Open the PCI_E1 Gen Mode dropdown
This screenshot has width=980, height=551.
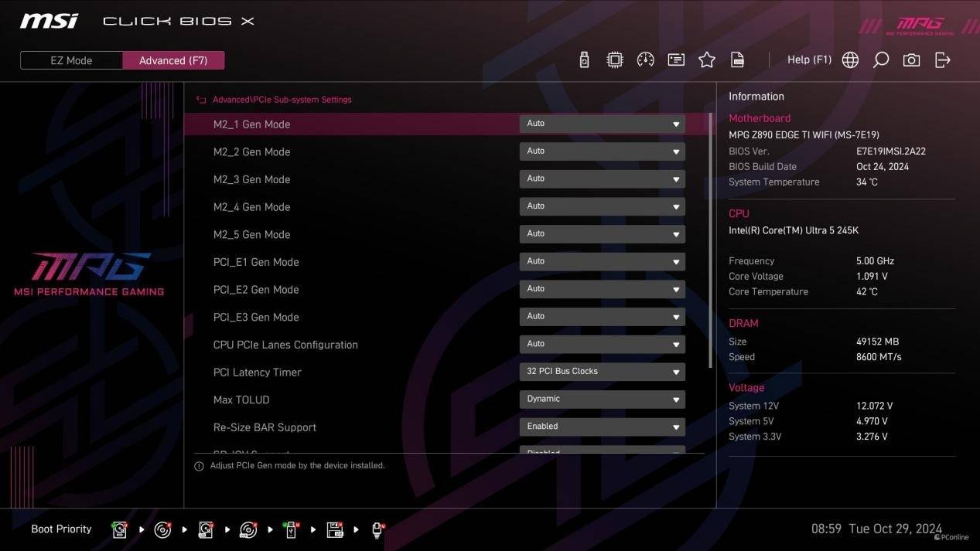602,261
